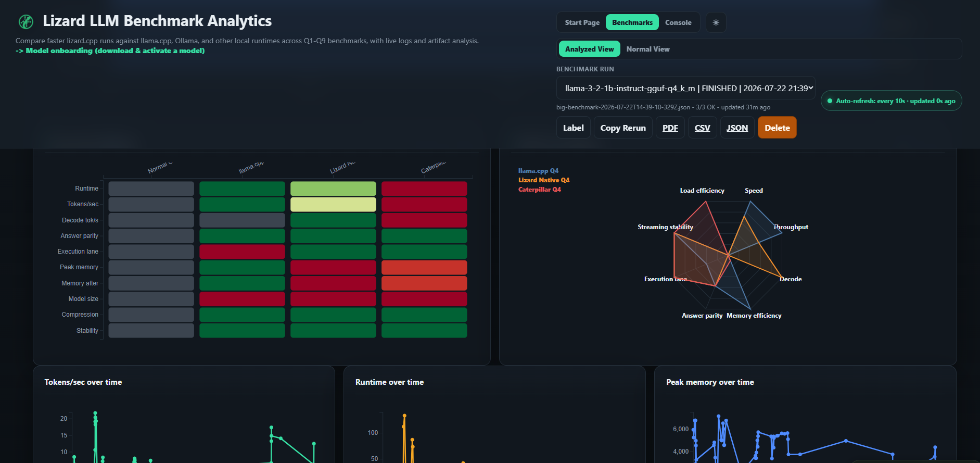This screenshot has width=980, height=463.
Task: Click the 'Answer parity' heatmap row label
Action: [x=79, y=236]
